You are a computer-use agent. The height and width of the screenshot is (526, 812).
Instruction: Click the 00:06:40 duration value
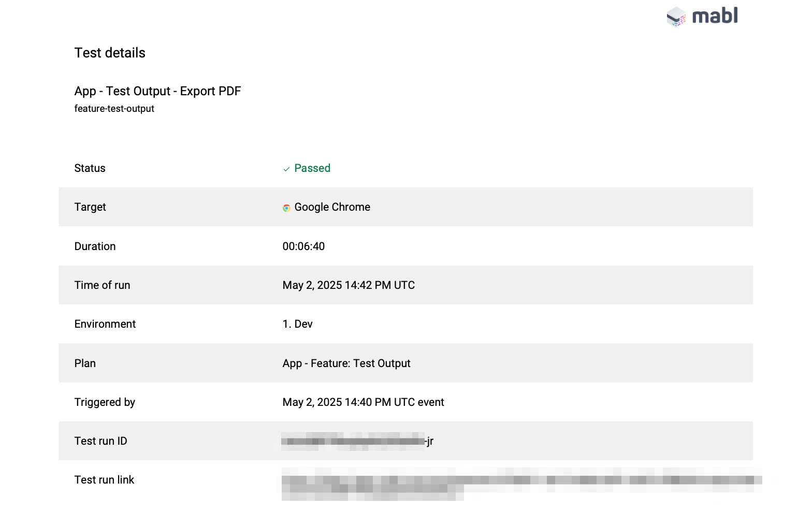point(303,246)
